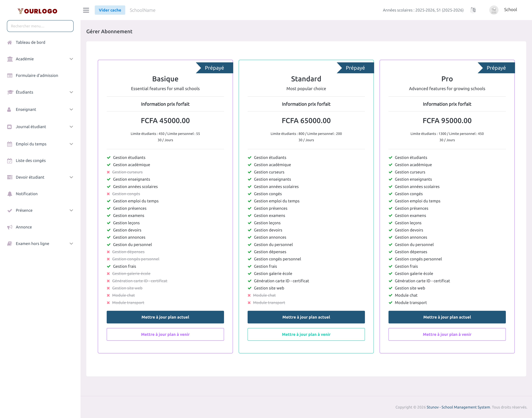Click Mettre à jour plan actuel for Pro
The width and height of the screenshot is (532, 418).
pyautogui.click(x=447, y=317)
